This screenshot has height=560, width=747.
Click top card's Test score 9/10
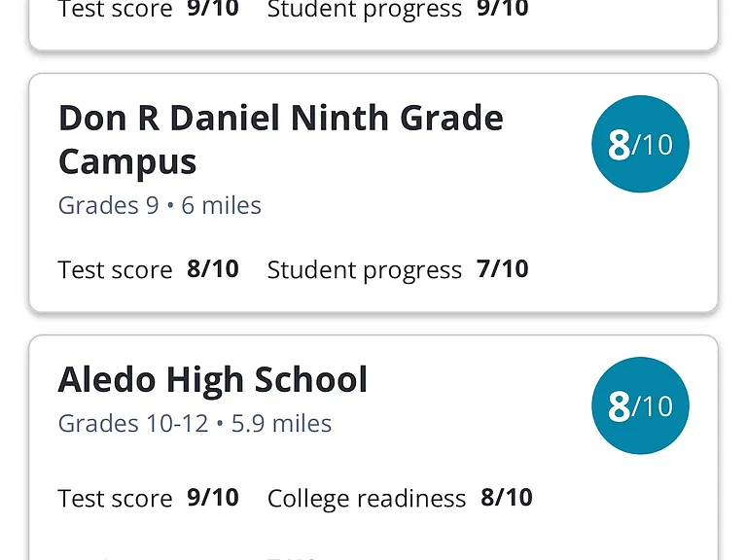click(x=148, y=9)
